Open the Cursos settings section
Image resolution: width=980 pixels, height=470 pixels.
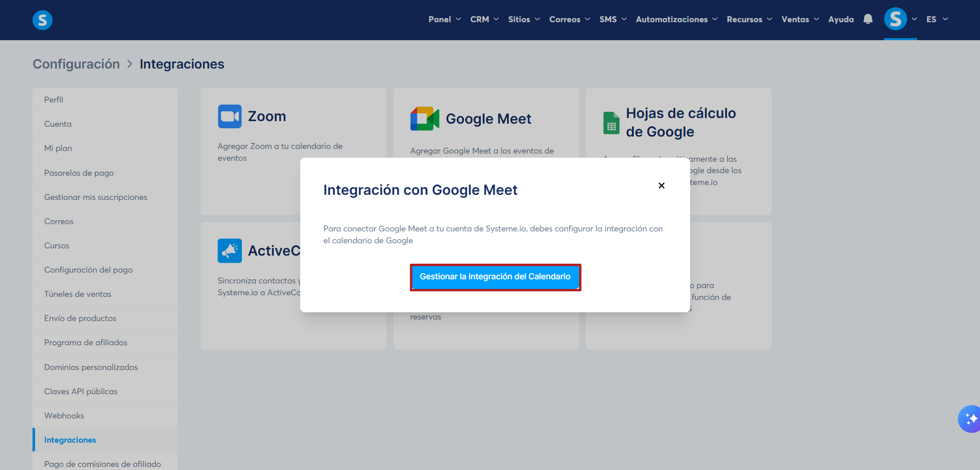105,245
